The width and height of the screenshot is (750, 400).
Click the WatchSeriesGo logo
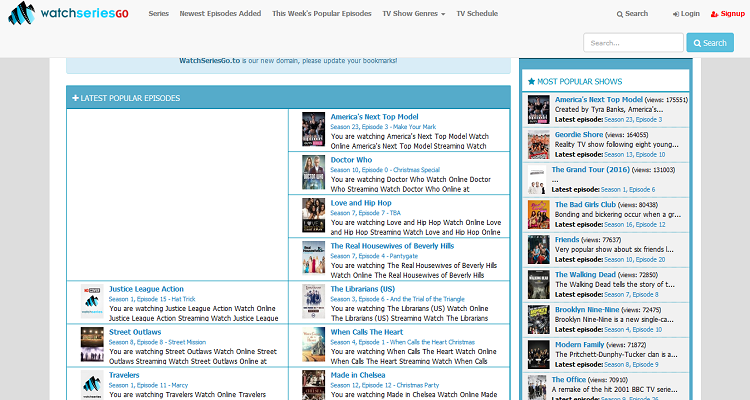(x=68, y=13)
